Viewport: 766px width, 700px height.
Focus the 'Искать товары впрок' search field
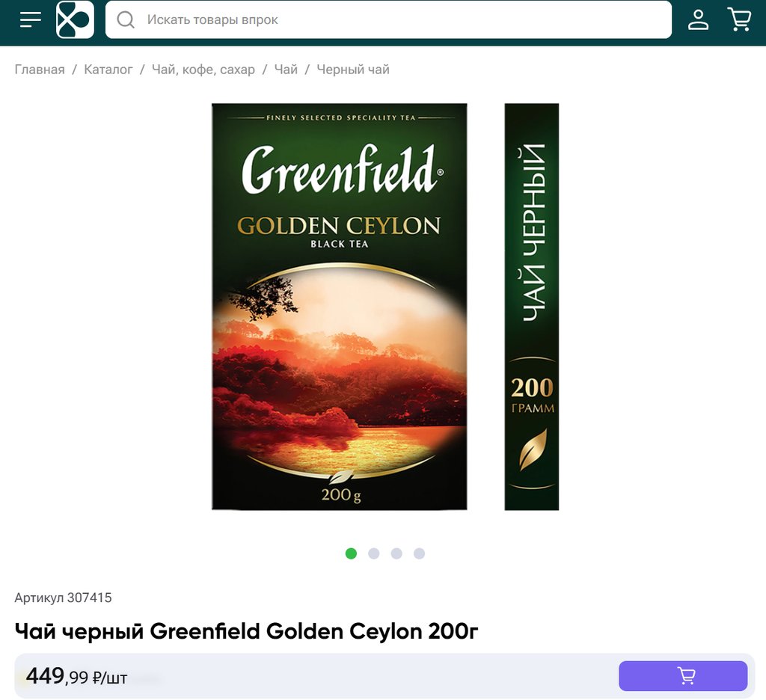point(388,19)
